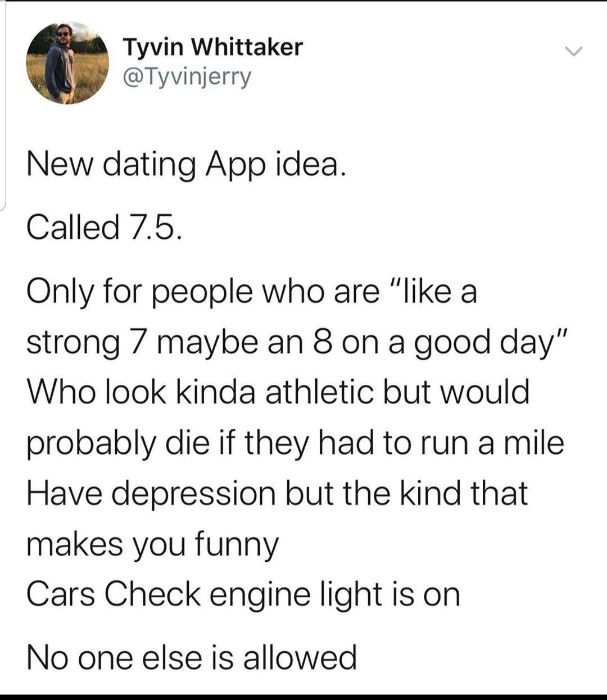The width and height of the screenshot is (607, 700).
Task: Open the Tyvin Whittaker display name link
Action: (212, 47)
